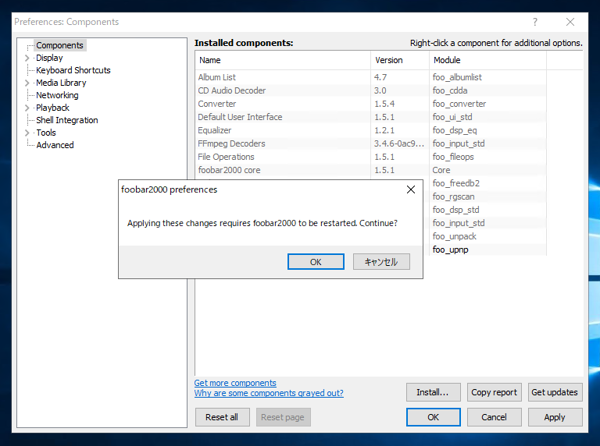Expand the Tools tree node
The height and width of the screenshot is (446, 600).
(x=27, y=133)
